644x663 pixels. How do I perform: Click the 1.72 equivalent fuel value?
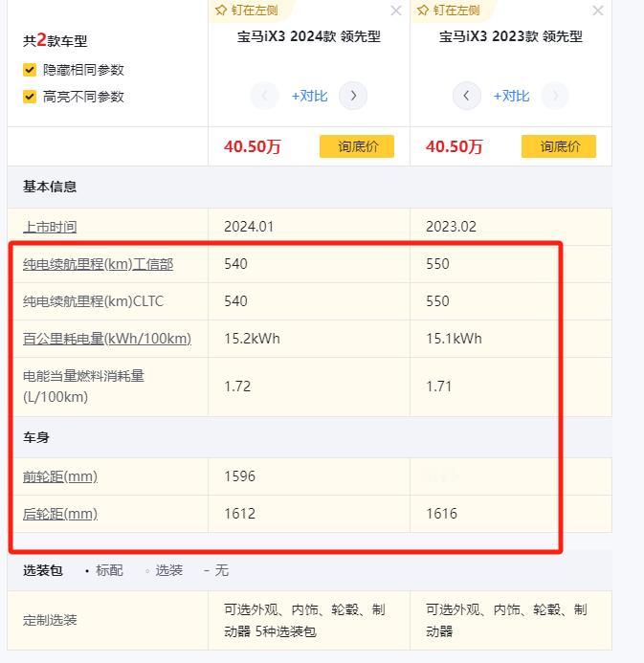(x=237, y=387)
